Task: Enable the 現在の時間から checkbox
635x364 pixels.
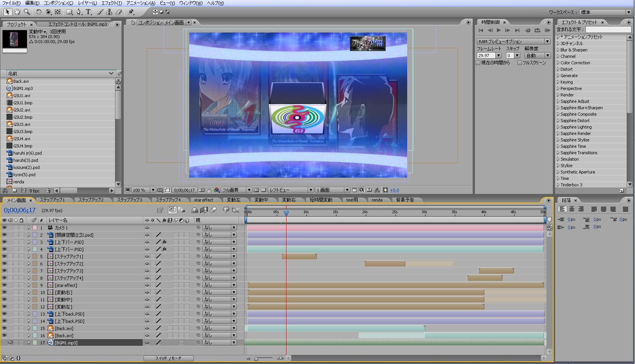Action: (x=478, y=63)
